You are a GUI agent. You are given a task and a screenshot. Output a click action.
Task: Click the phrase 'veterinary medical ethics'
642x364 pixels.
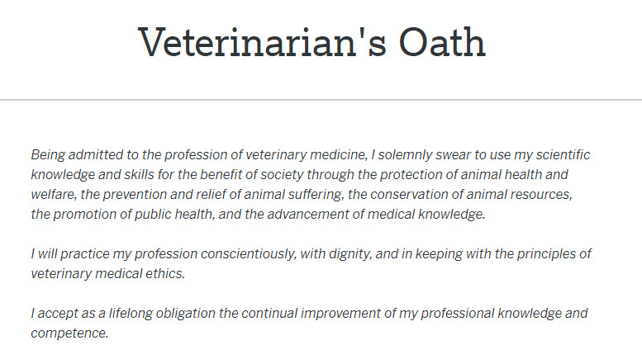tap(107, 273)
